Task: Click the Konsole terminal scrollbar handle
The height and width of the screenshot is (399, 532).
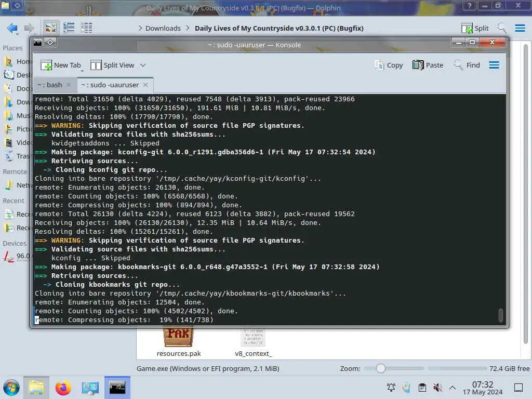Action: click(x=500, y=315)
